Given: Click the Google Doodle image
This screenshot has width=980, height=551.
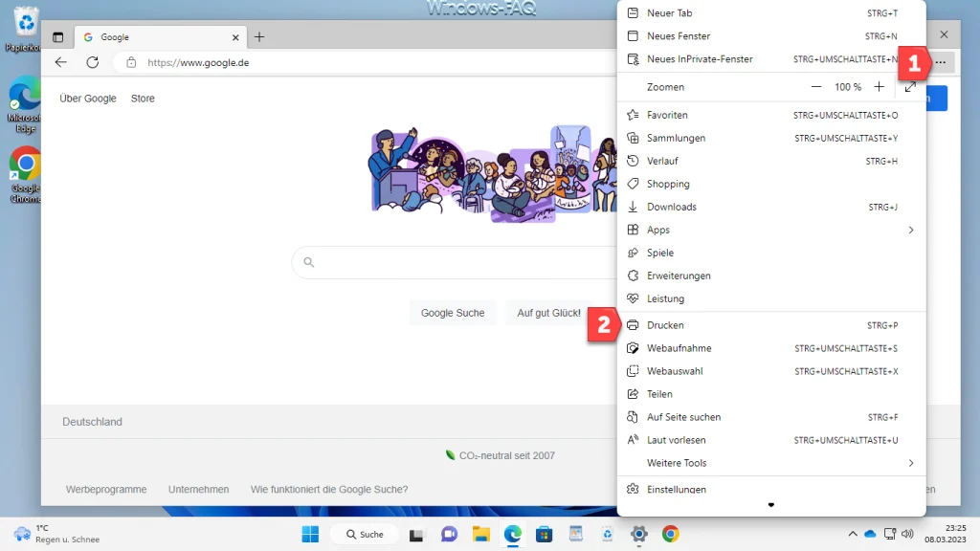Looking at the screenshot, I should point(493,173).
